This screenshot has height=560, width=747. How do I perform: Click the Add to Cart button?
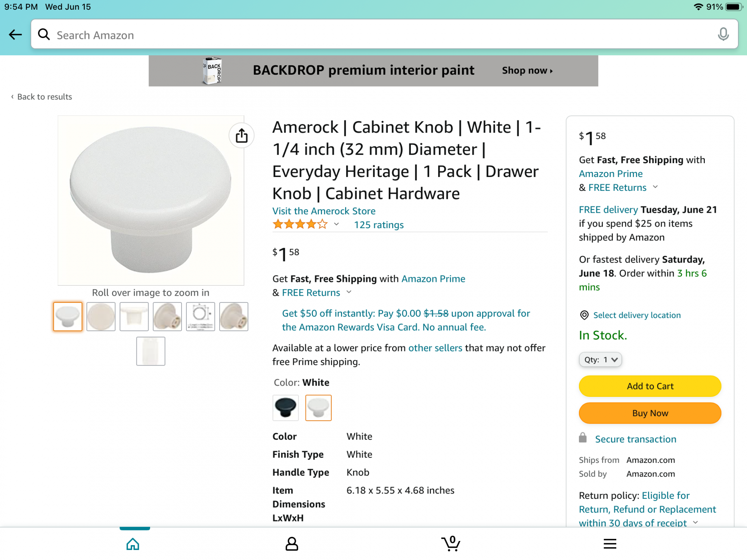(x=650, y=386)
